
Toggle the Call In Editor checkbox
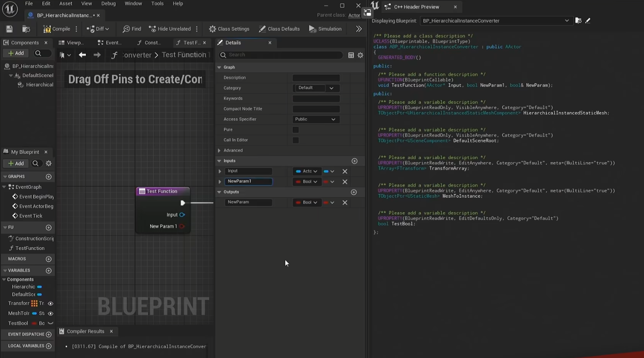(x=296, y=140)
